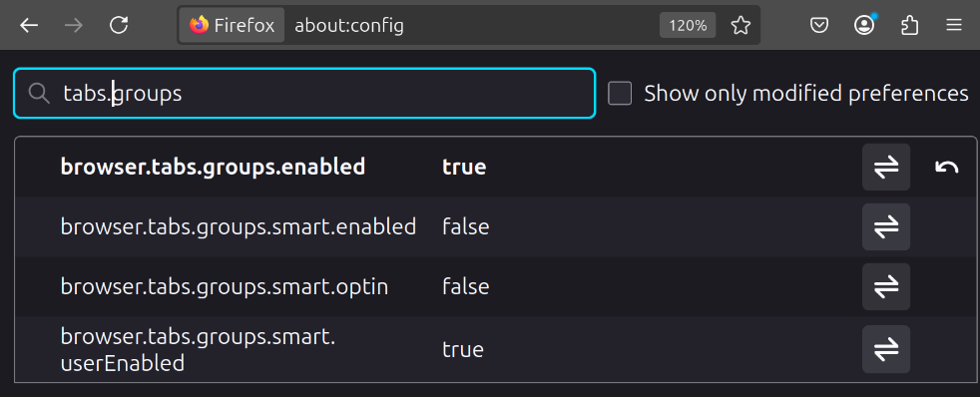
Task: Toggle browser.tabs.groups.smart.userEnabled value
Action: click(x=886, y=349)
